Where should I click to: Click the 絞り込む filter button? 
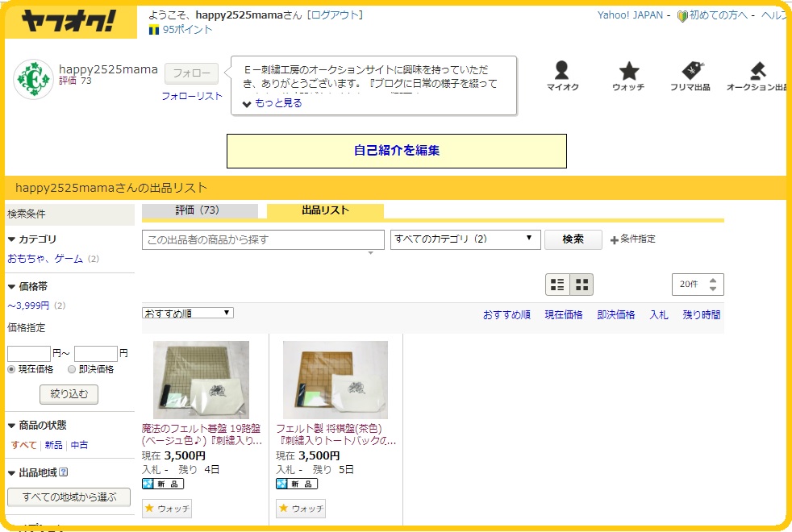click(x=69, y=394)
